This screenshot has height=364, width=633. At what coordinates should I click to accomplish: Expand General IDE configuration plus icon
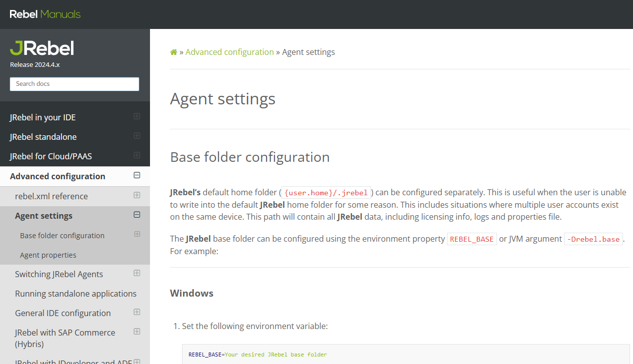pyautogui.click(x=136, y=312)
